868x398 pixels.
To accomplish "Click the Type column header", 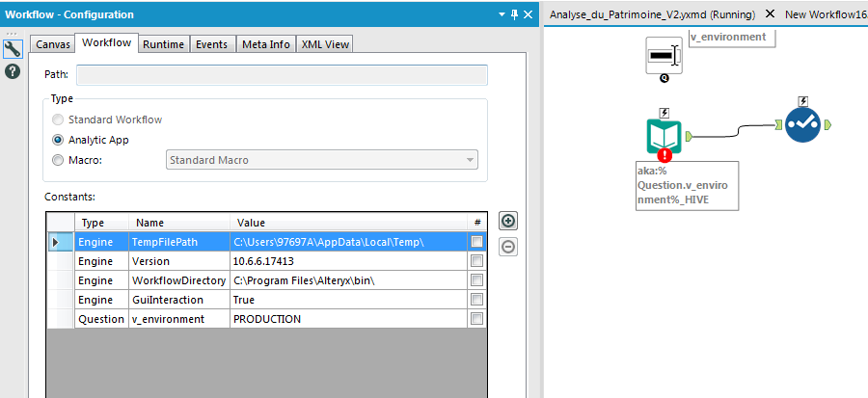I will click(x=101, y=223).
